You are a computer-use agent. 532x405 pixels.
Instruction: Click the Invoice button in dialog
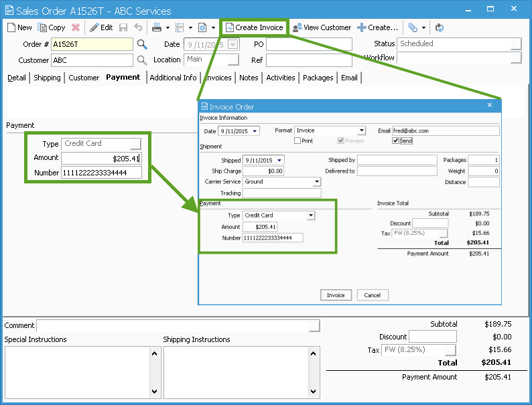pyautogui.click(x=336, y=295)
